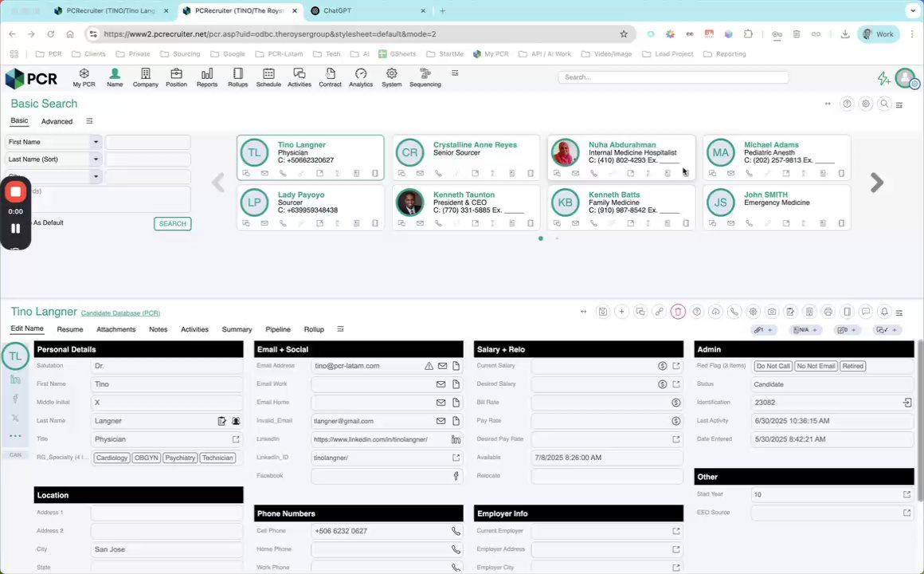Toggle the Cardiology specialty tag
924x574 pixels.
coord(112,458)
